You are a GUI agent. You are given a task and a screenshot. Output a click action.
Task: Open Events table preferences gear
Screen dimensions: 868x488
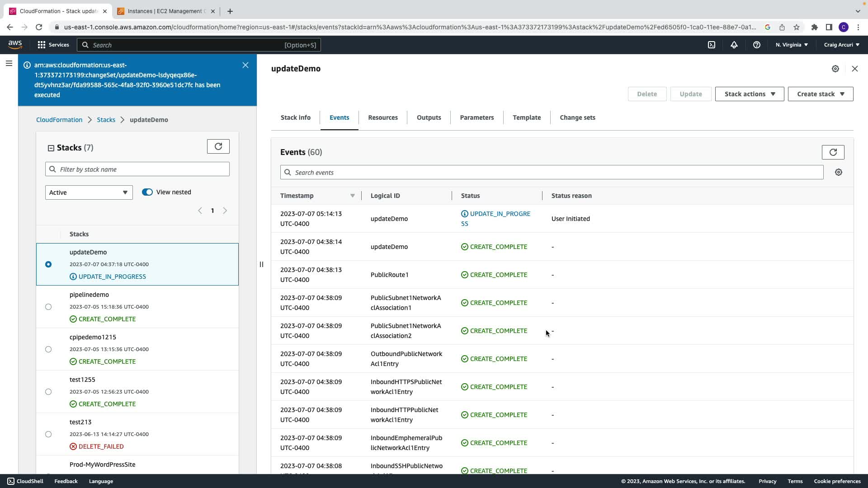839,172
